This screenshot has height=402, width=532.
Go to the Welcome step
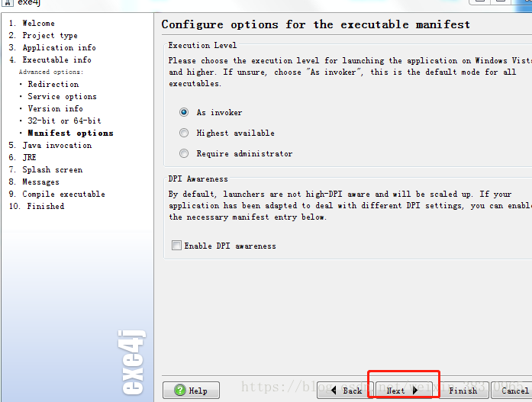click(x=38, y=23)
